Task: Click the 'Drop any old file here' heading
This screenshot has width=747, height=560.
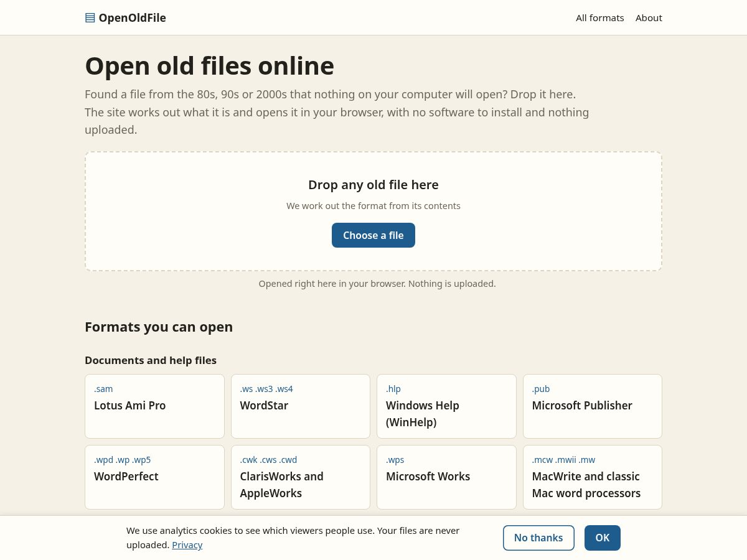Action: [x=374, y=185]
